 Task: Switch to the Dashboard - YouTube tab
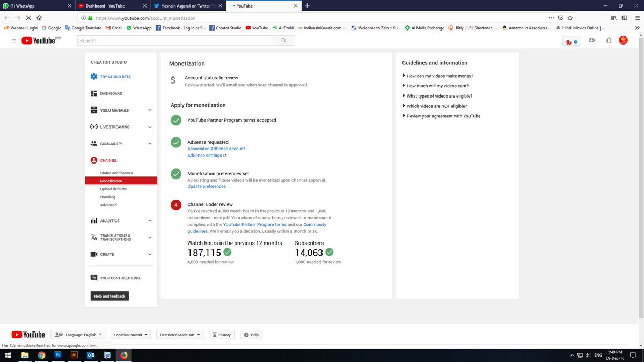coord(113,5)
